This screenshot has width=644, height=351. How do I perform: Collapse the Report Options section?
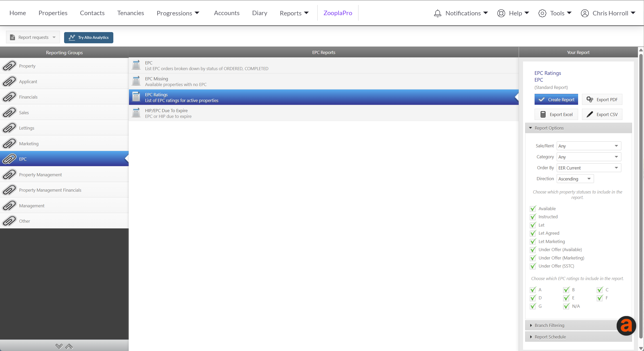coord(578,128)
